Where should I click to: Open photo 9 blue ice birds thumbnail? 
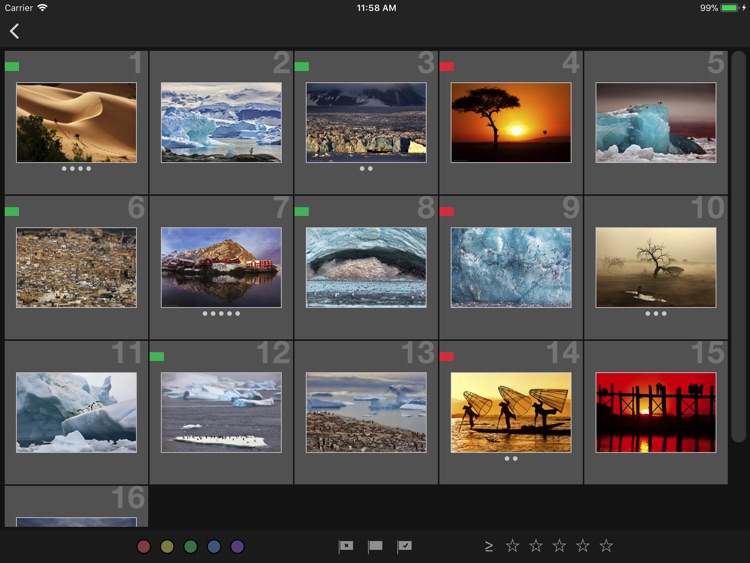pos(511,267)
